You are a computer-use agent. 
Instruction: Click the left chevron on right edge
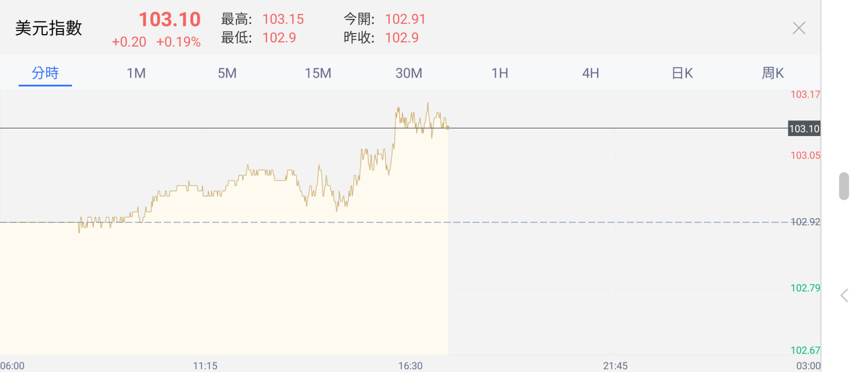(x=844, y=296)
